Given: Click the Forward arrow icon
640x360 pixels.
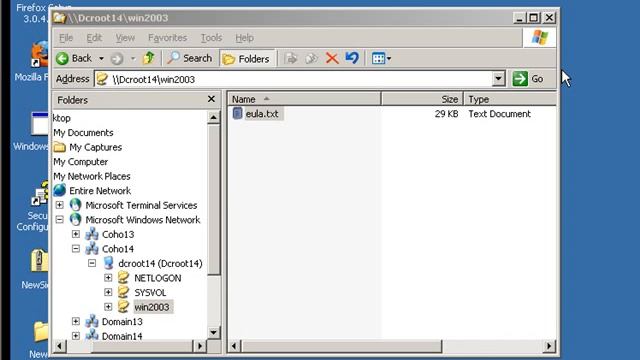Looking at the screenshot, I should point(117,59).
